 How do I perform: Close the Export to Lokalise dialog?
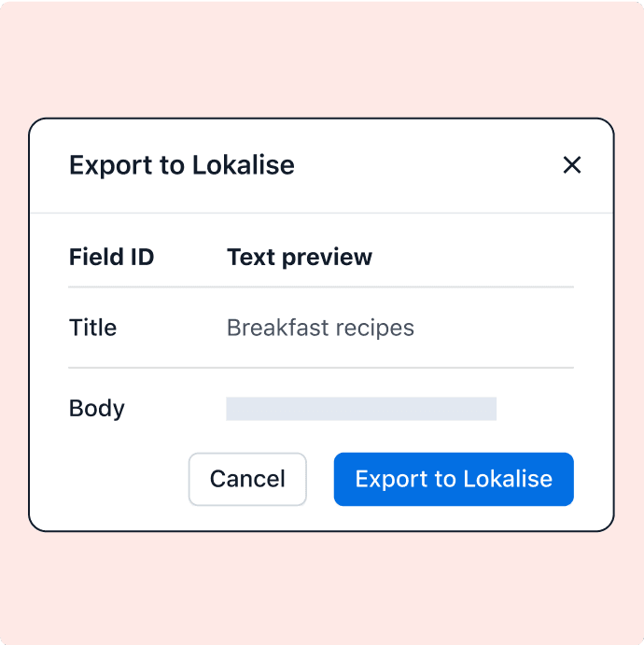pyautogui.click(x=572, y=165)
